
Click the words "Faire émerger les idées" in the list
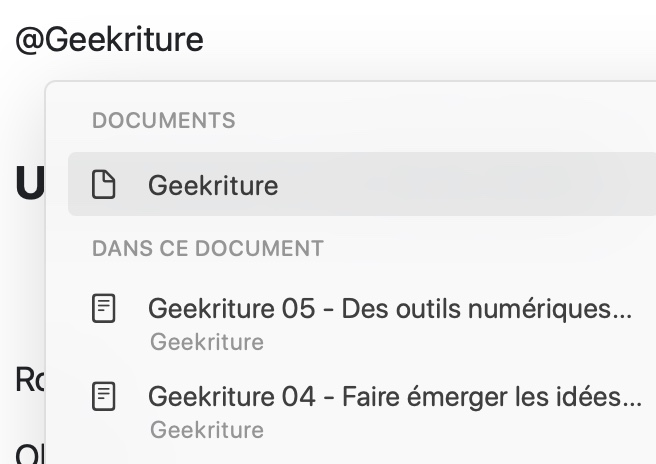pyautogui.click(x=482, y=397)
